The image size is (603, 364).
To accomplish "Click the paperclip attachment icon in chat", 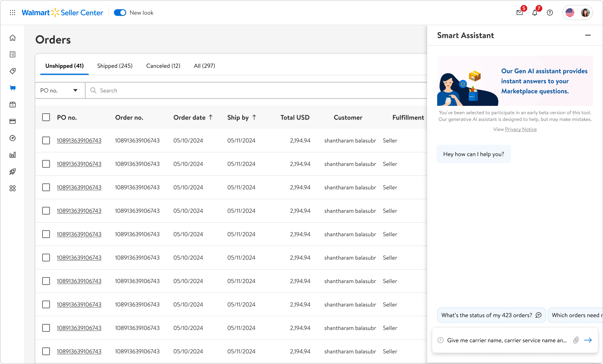I will (x=576, y=340).
